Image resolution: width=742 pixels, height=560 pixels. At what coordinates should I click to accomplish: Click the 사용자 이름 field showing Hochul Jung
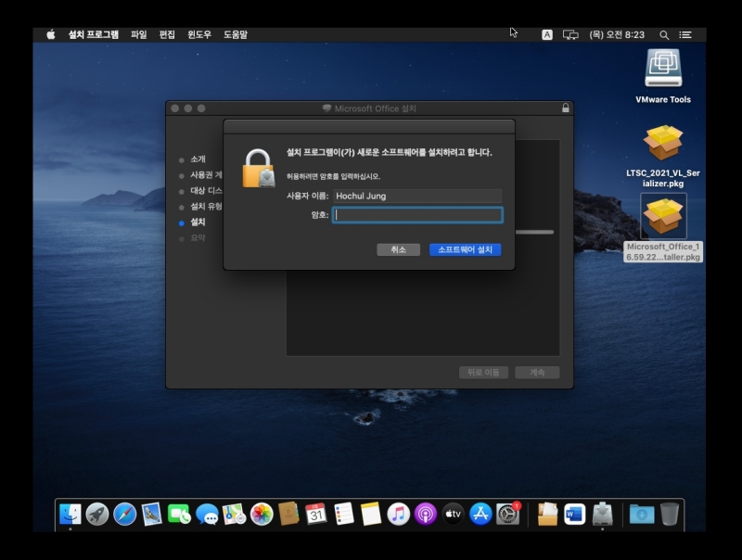coord(417,196)
